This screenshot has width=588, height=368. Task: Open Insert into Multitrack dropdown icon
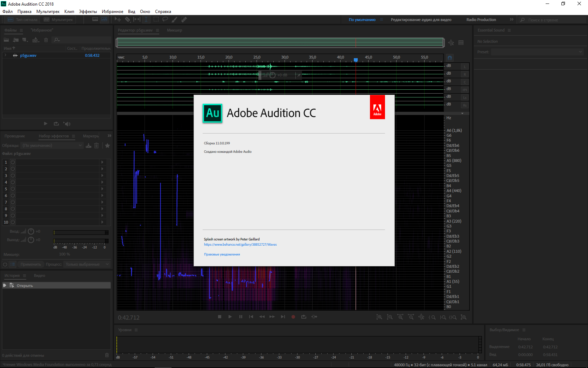point(36,40)
